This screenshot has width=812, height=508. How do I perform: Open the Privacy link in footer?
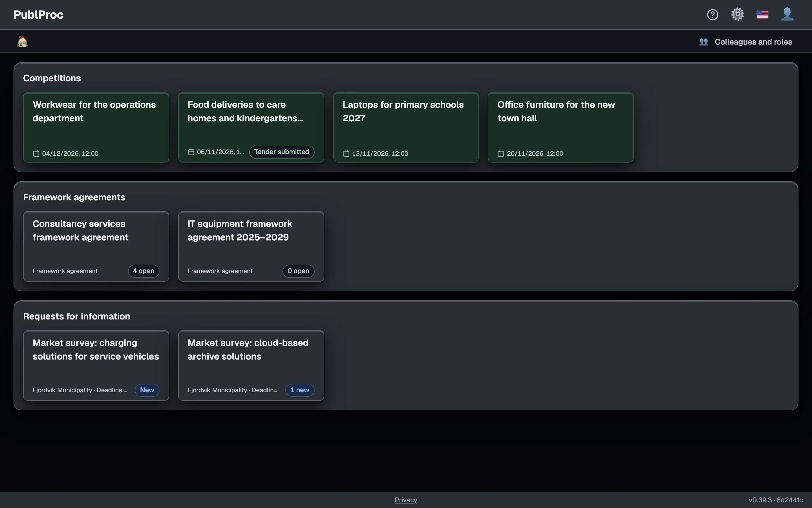[406, 500]
